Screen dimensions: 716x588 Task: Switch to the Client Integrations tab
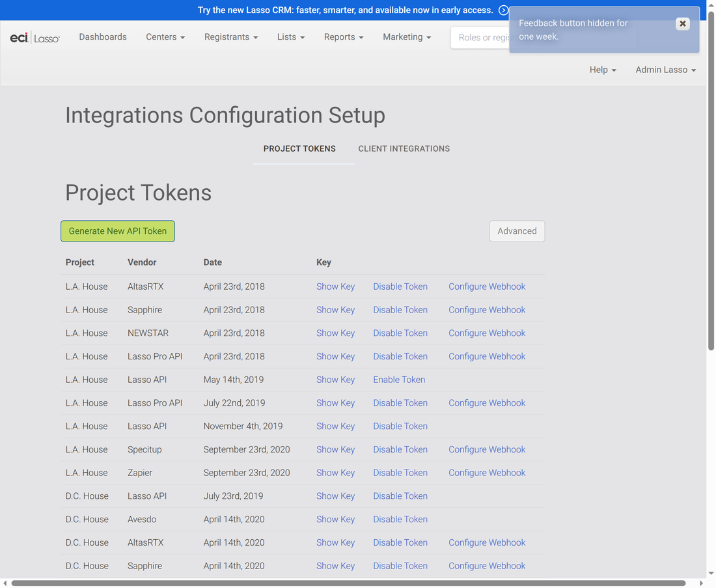pos(404,149)
